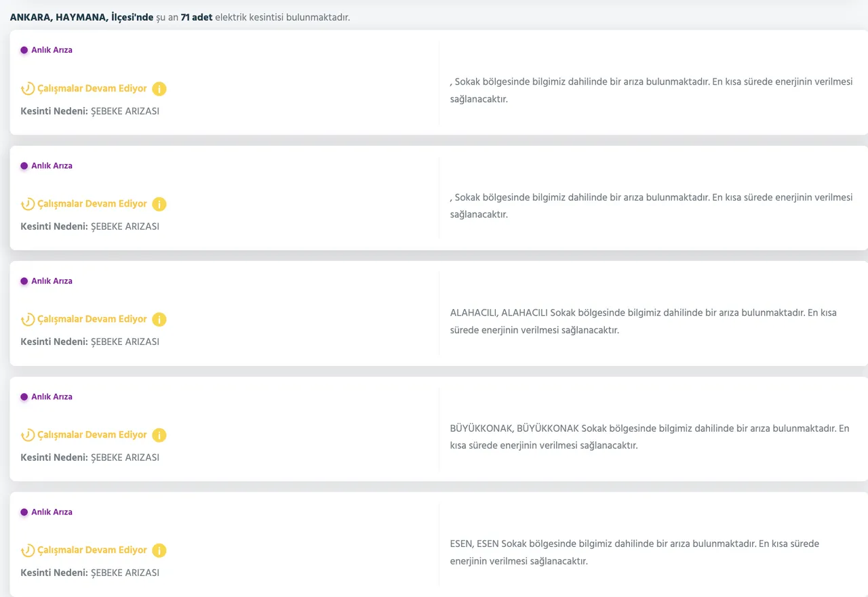Click "Çalışmalar Devam Ediyor" in the ALAHACILI card
Viewport: 868px width, 597px height.
coord(92,319)
